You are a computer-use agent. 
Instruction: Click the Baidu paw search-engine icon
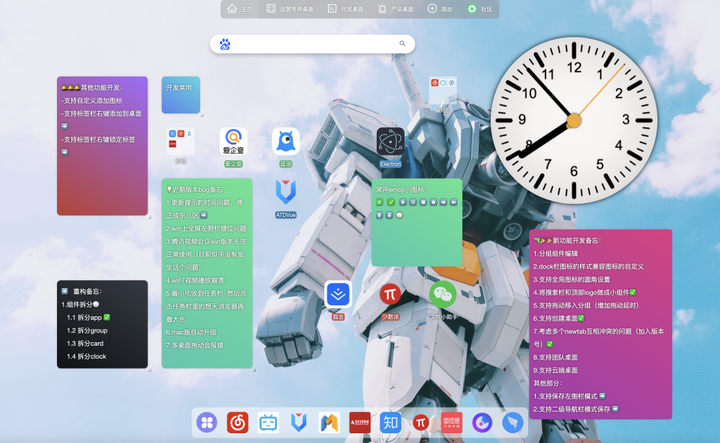coord(225,44)
